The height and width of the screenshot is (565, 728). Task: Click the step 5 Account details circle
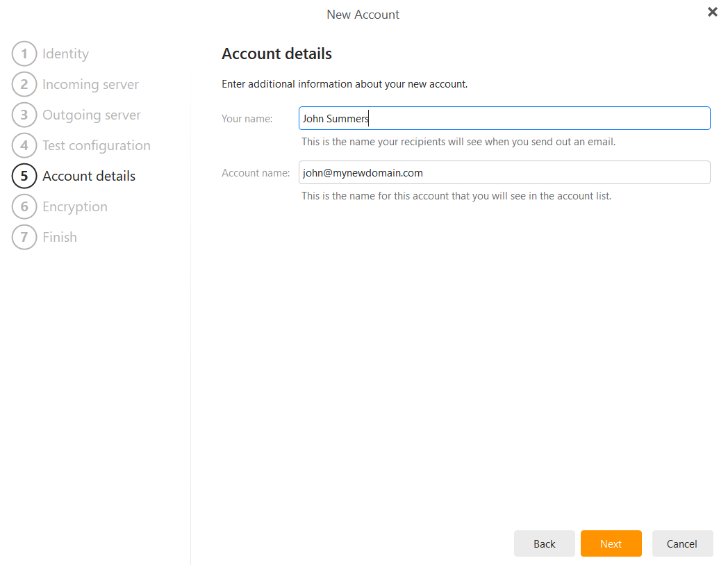pos(24,176)
